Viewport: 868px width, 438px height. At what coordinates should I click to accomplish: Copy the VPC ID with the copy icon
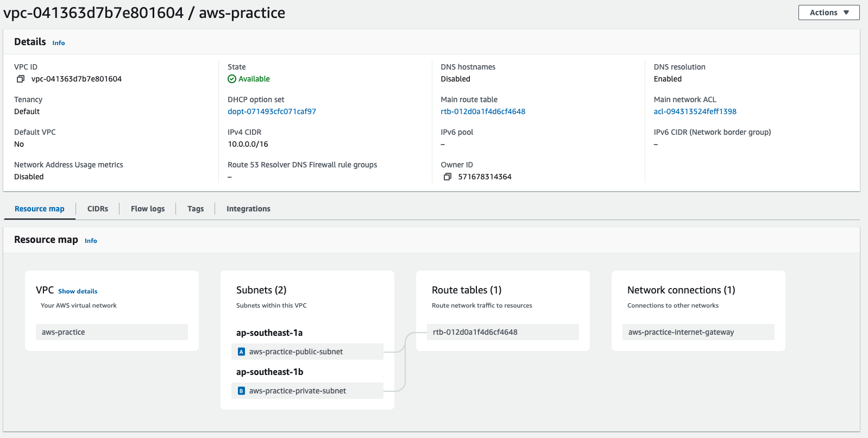[x=21, y=79]
